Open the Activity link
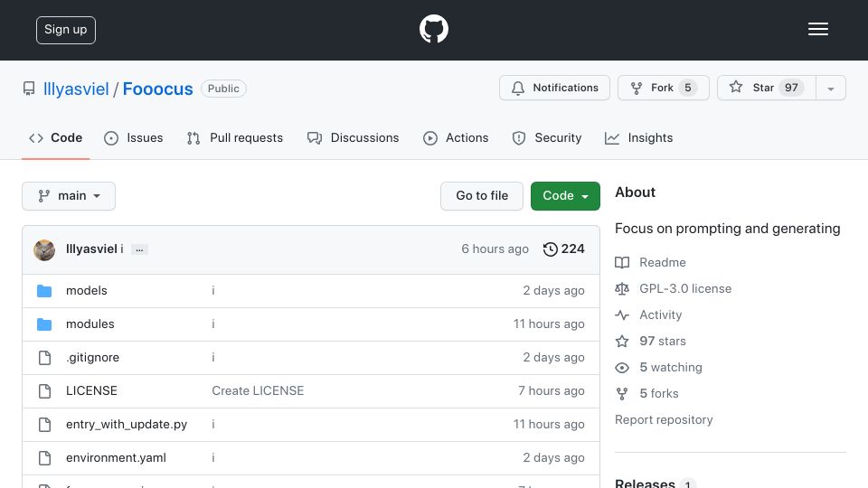Image resolution: width=868 pixels, height=488 pixels. click(660, 314)
